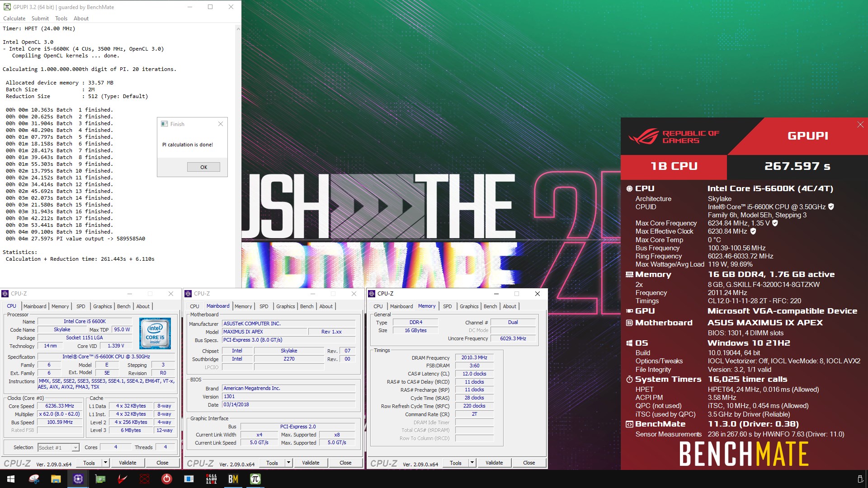Open the green graphics card taskbar icon
868x488 pixels.
(100, 479)
